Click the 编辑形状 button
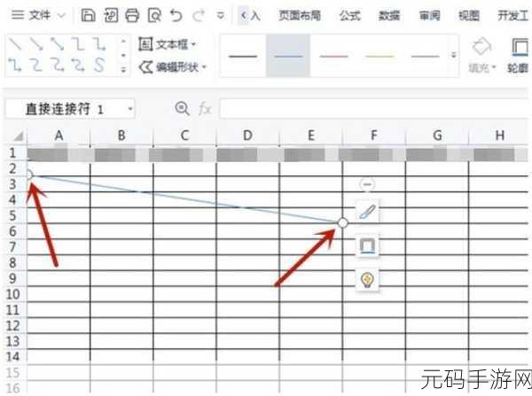The width and height of the screenshot is (532, 396). pos(168,67)
